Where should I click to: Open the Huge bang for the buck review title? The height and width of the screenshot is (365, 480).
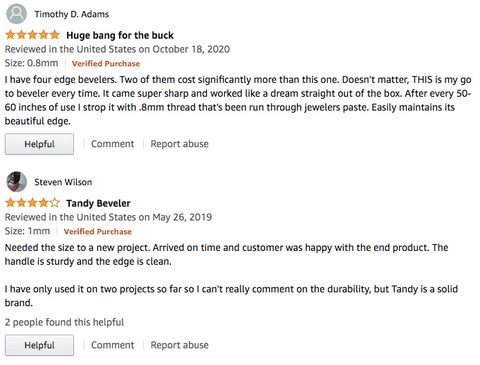120,35
